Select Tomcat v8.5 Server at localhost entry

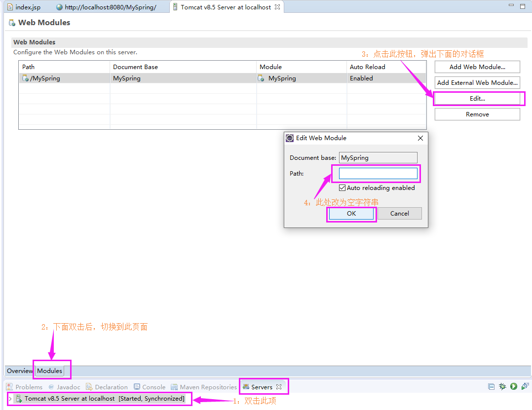click(101, 399)
